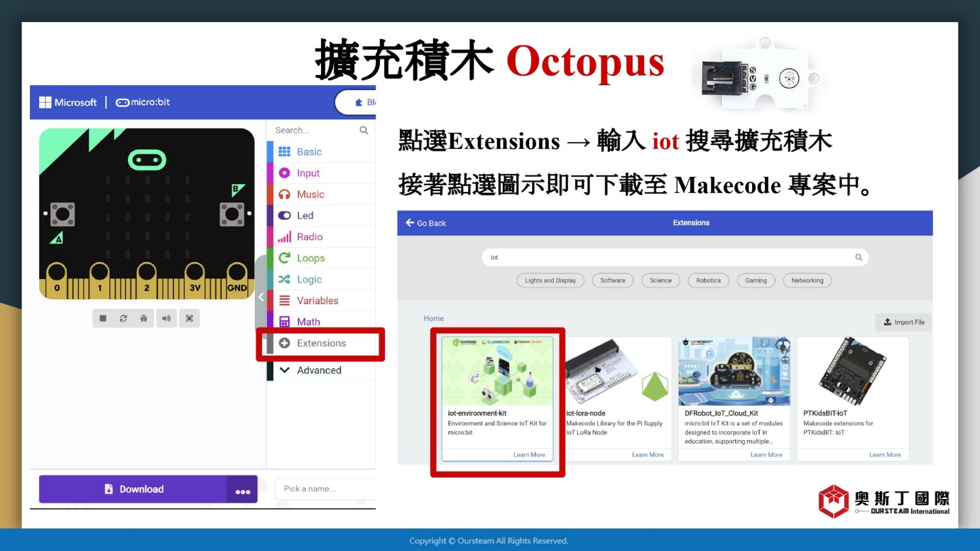Learn More about iot-environment-kit
This screenshot has width=980, height=551.
[x=529, y=455]
